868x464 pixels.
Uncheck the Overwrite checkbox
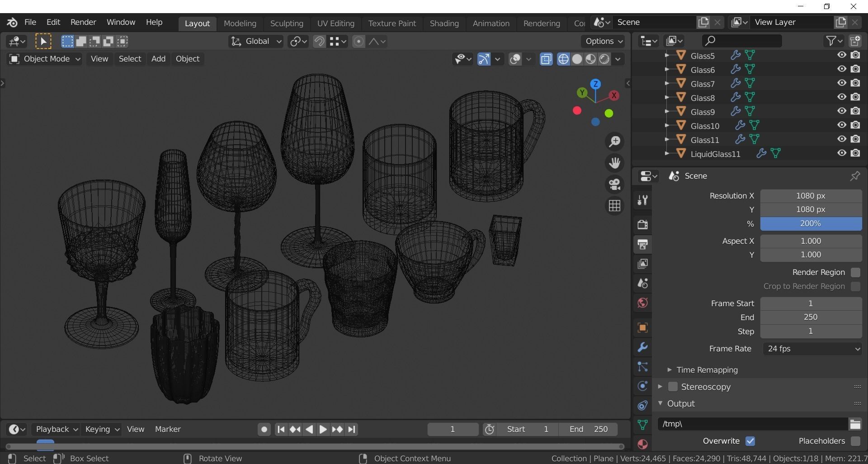750,441
